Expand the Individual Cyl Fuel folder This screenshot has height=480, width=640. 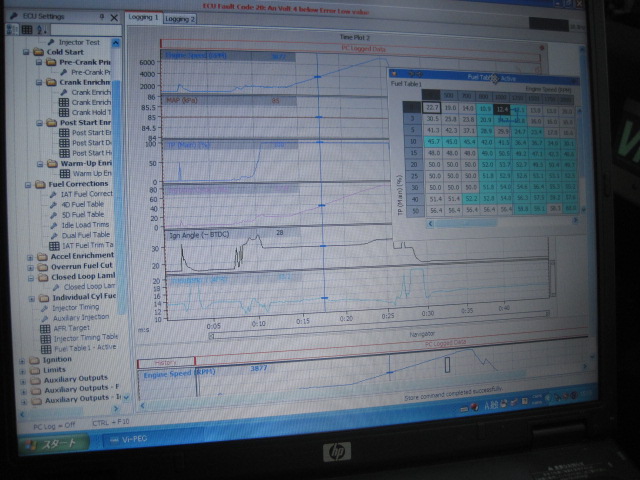click(31, 299)
